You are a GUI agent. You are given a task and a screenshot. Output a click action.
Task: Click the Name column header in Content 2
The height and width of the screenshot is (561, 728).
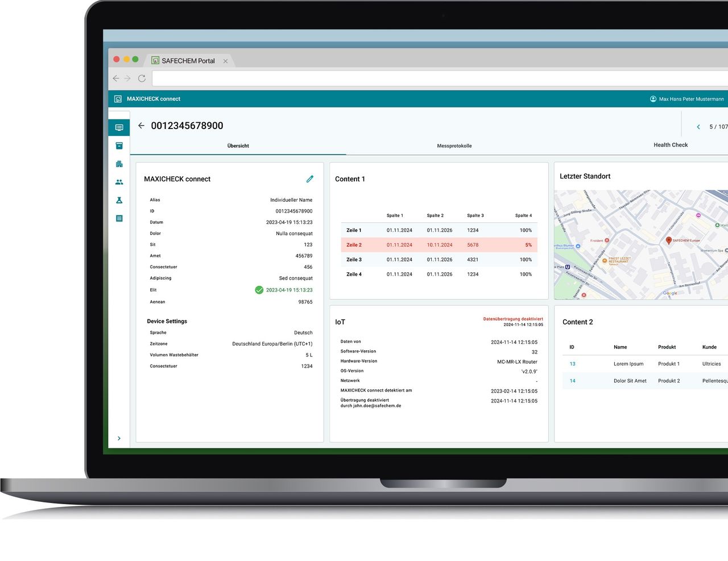tap(620, 347)
